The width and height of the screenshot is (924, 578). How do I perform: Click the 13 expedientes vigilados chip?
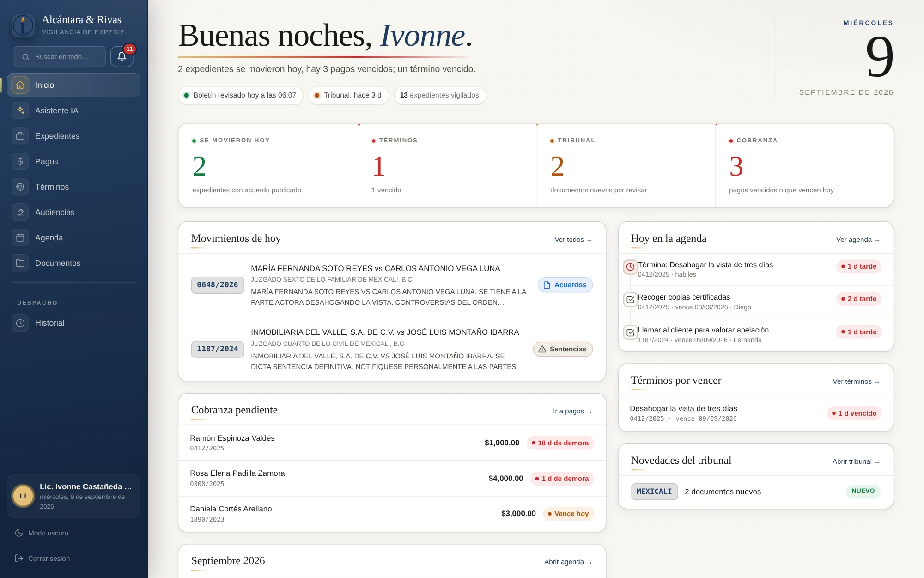point(439,95)
